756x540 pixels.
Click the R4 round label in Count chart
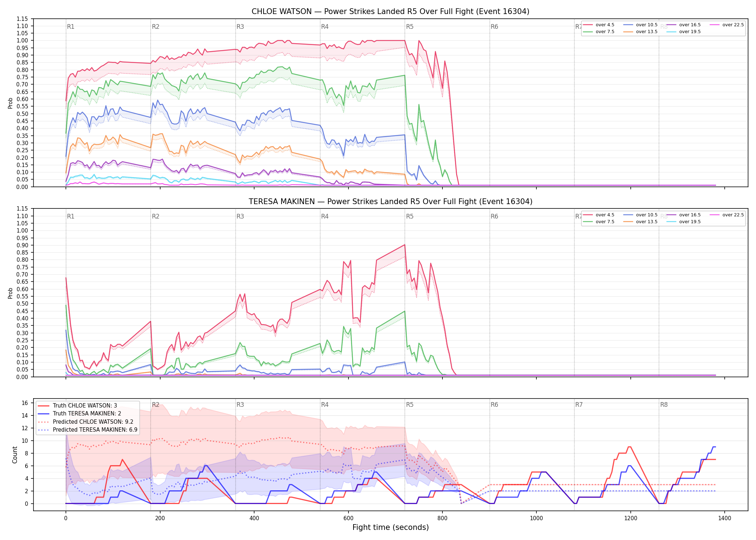325,405
